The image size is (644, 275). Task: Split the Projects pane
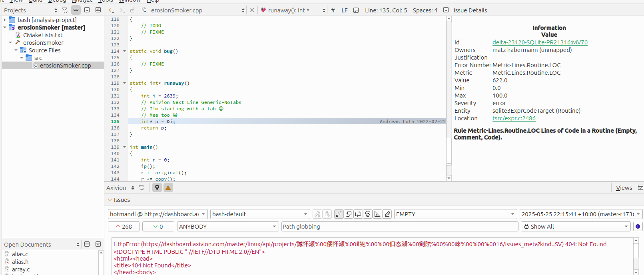coord(87,10)
